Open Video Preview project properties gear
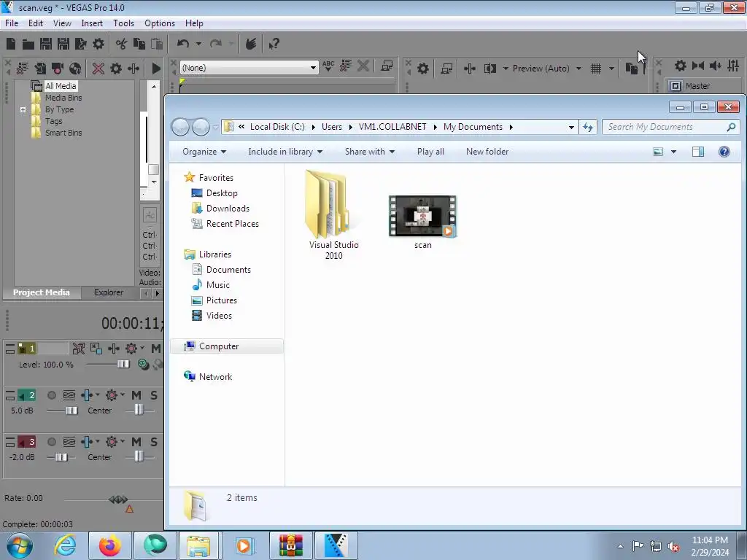This screenshot has width=747, height=560. click(423, 68)
